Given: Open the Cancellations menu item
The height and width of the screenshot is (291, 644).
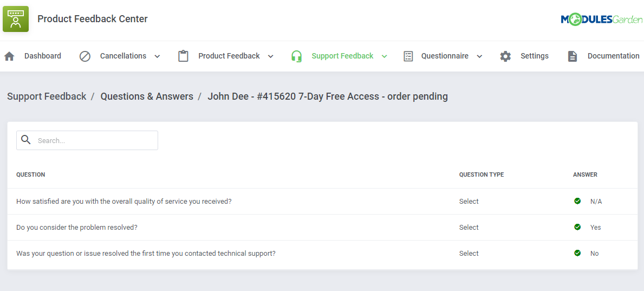Looking at the screenshot, I should pos(123,56).
